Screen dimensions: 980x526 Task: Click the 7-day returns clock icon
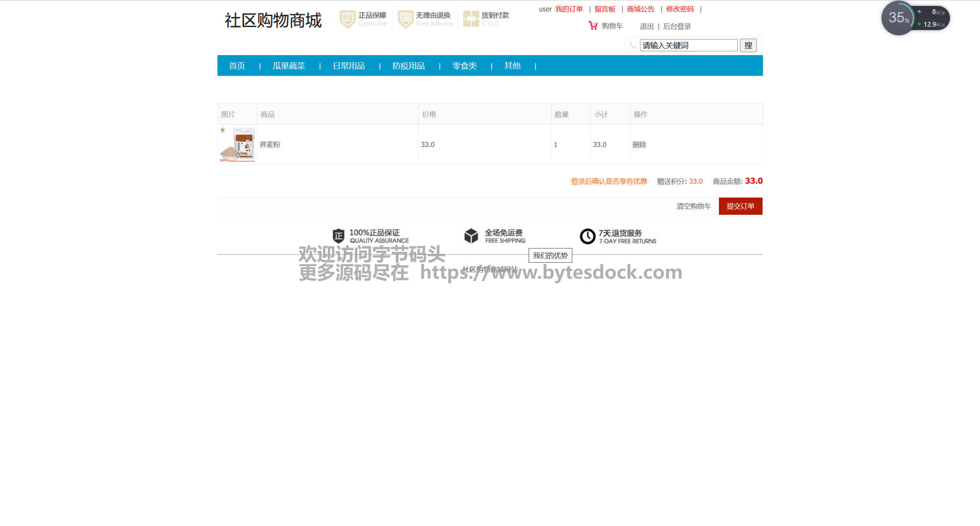coord(587,236)
